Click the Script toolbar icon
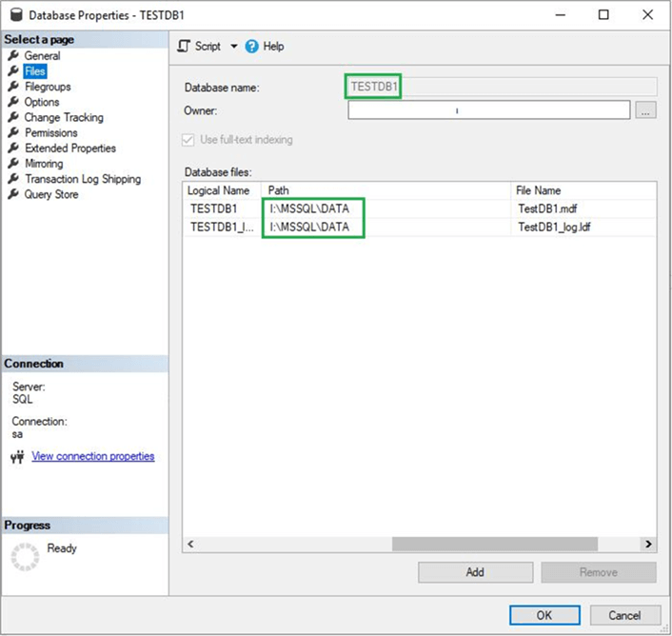672x636 pixels. [185, 46]
